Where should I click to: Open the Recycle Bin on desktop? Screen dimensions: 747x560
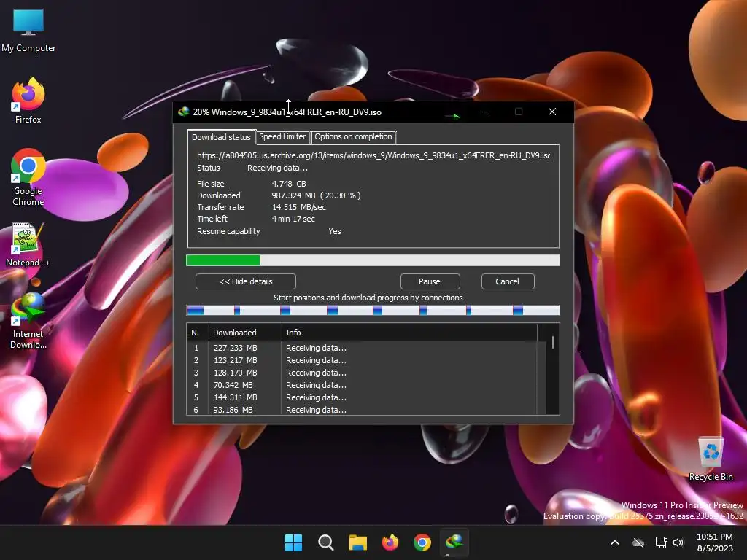711,459
